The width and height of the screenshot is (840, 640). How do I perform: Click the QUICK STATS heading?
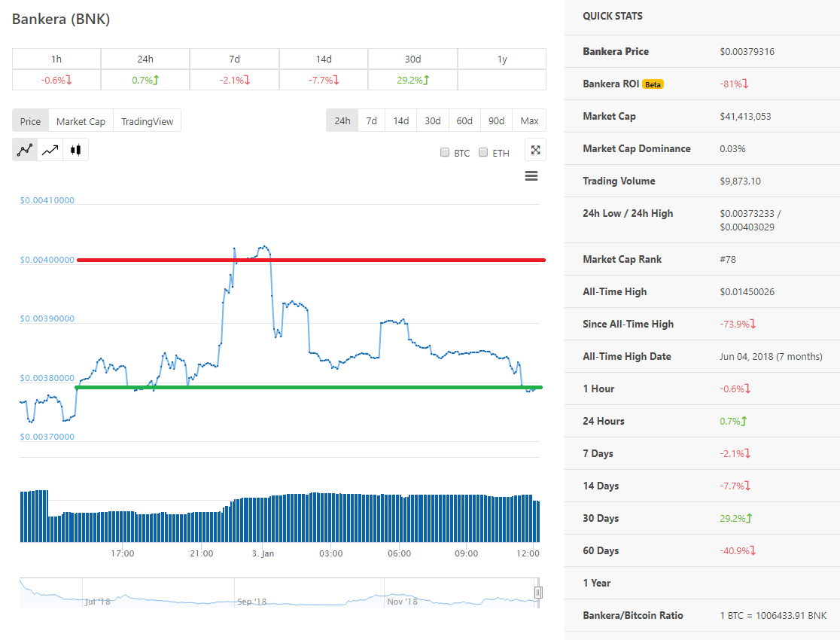click(613, 16)
